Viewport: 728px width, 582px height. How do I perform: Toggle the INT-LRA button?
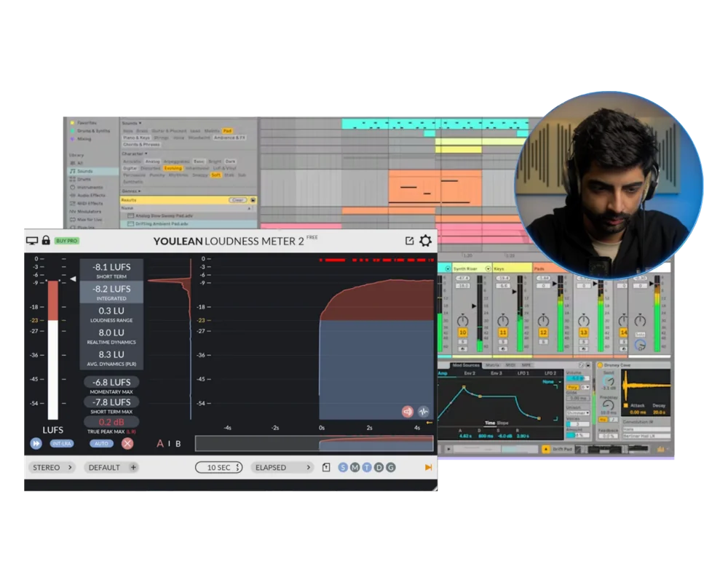(62, 444)
